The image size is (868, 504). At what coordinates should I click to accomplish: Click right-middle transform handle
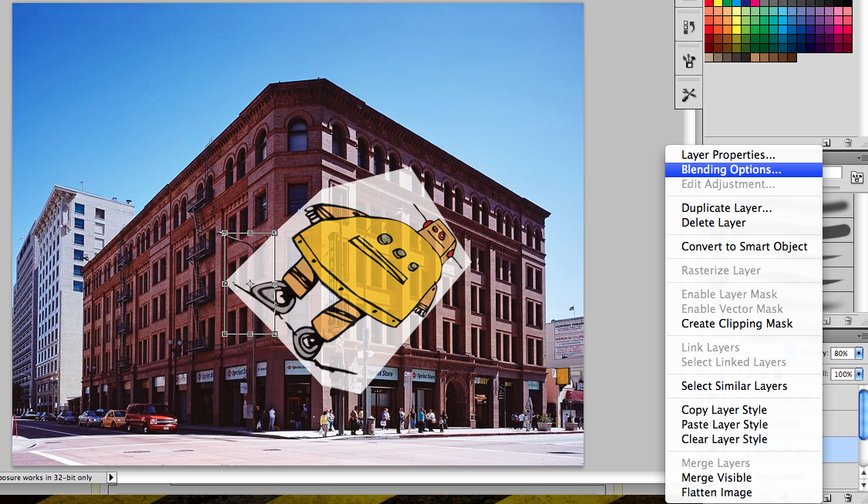275,284
